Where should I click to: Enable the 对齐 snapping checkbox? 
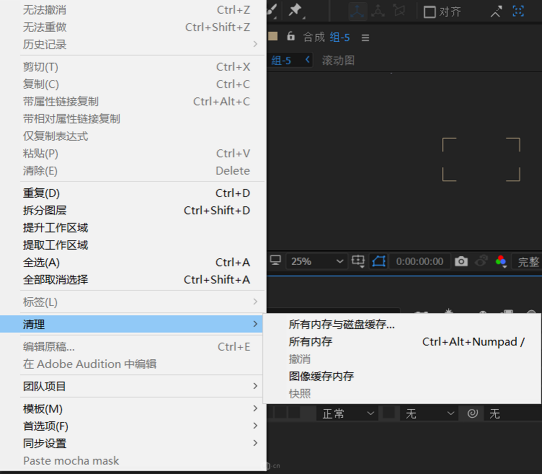coord(430,12)
